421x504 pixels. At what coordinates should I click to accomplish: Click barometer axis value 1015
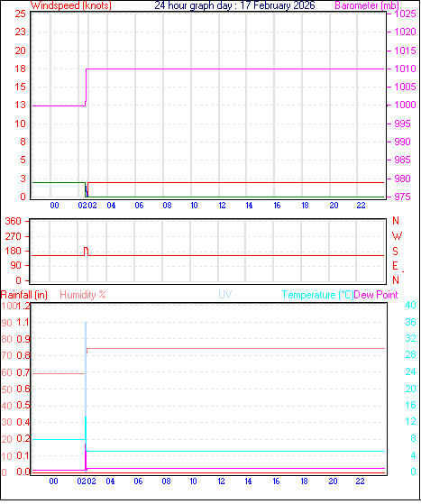[405, 50]
